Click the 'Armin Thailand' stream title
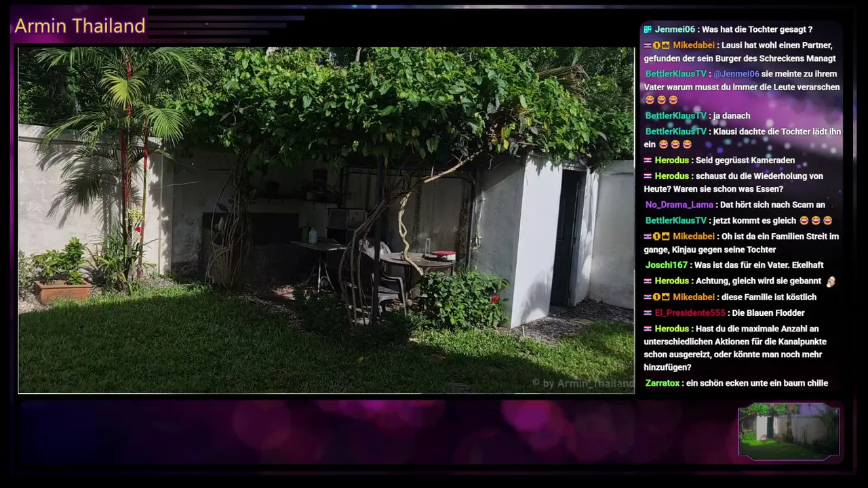This screenshot has height=488, width=868. point(80,26)
